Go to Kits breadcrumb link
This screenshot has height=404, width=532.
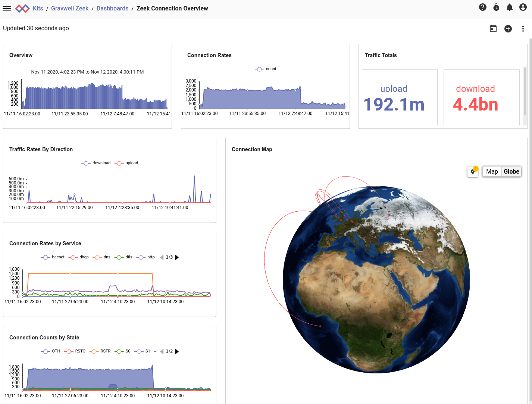click(38, 8)
